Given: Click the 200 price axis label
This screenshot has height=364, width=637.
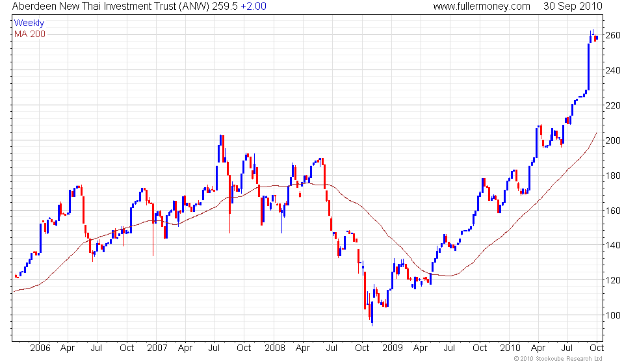Looking at the screenshot, I should [613, 140].
